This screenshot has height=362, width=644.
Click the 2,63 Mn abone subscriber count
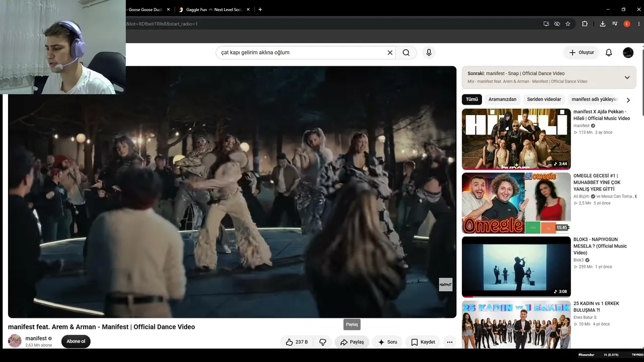click(x=39, y=345)
